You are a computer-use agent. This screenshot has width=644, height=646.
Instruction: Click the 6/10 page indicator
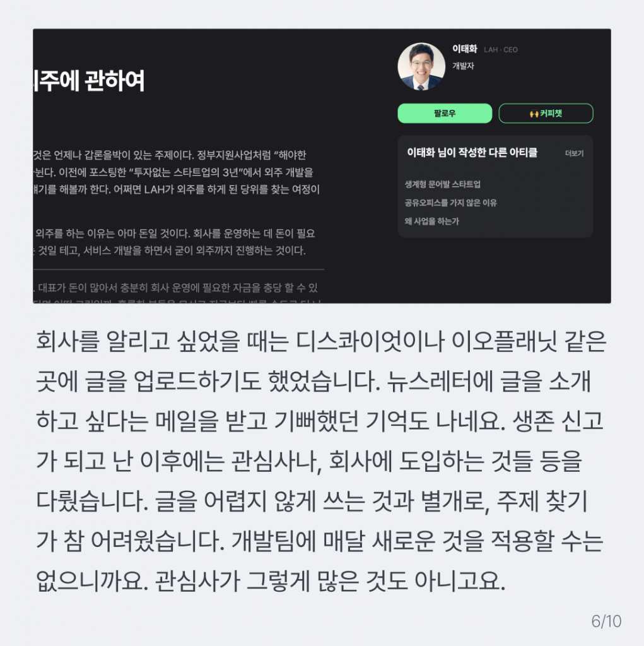(x=606, y=621)
